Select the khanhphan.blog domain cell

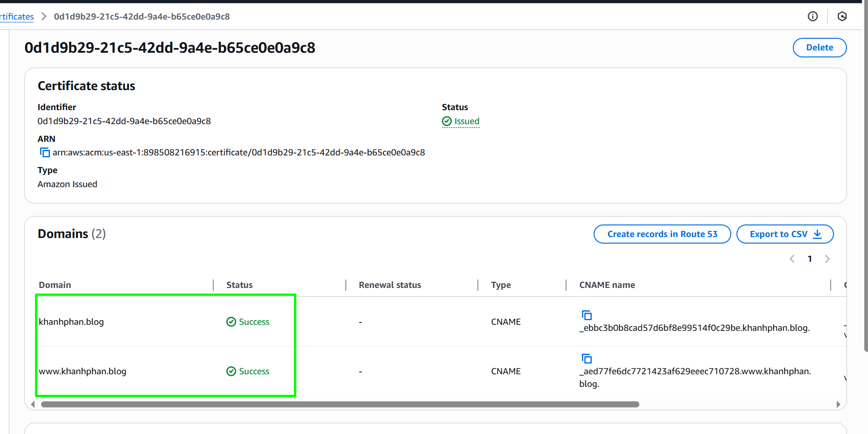[71, 322]
